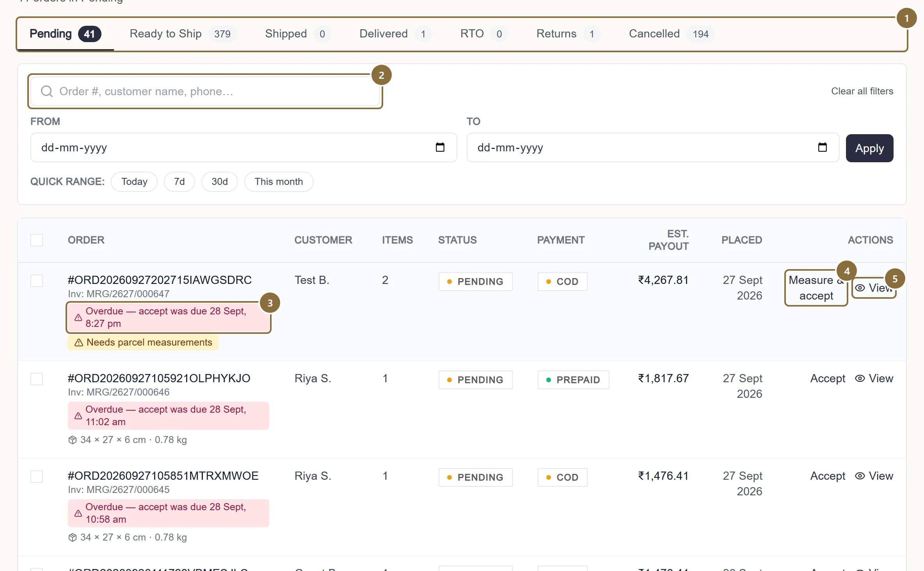Select the Today quick range
The height and width of the screenshot is (571, 924).
click(134, 182)
